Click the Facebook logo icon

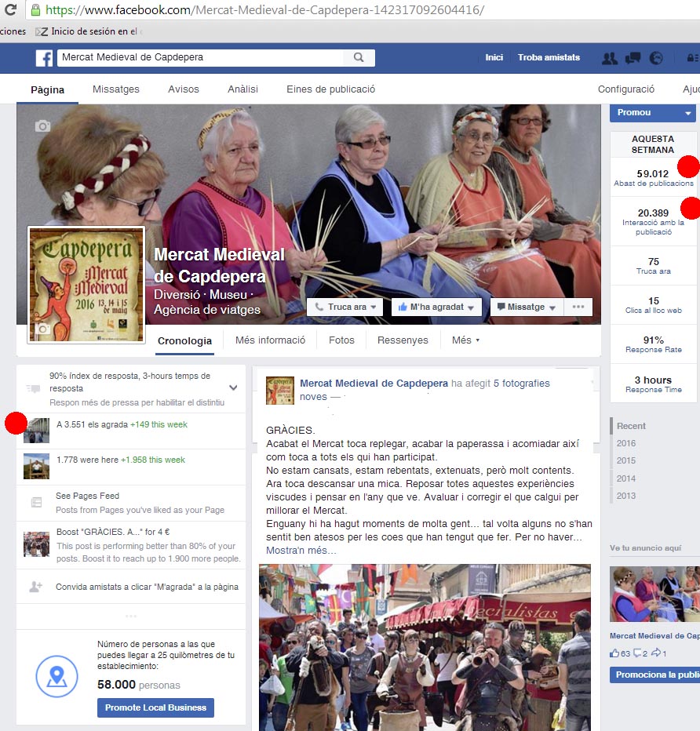[44, 58]
